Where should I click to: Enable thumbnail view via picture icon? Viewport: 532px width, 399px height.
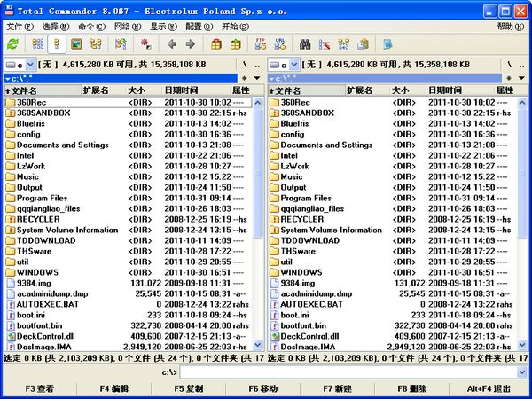[76, 44]
